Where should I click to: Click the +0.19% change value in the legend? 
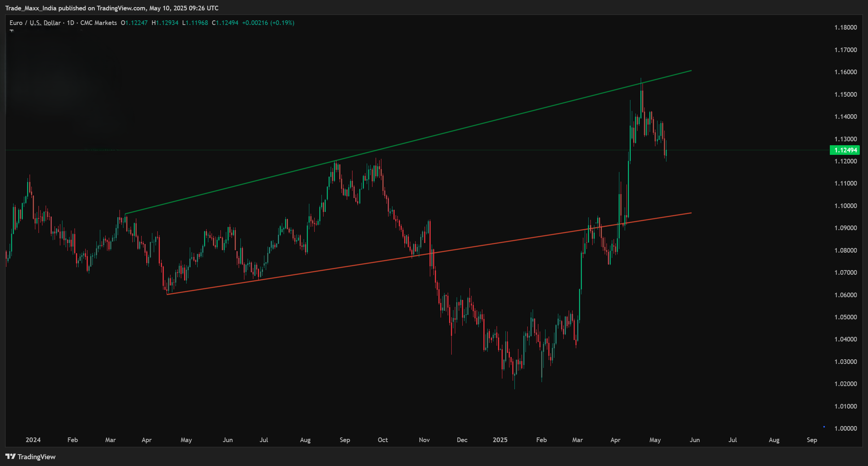point(283,22)
